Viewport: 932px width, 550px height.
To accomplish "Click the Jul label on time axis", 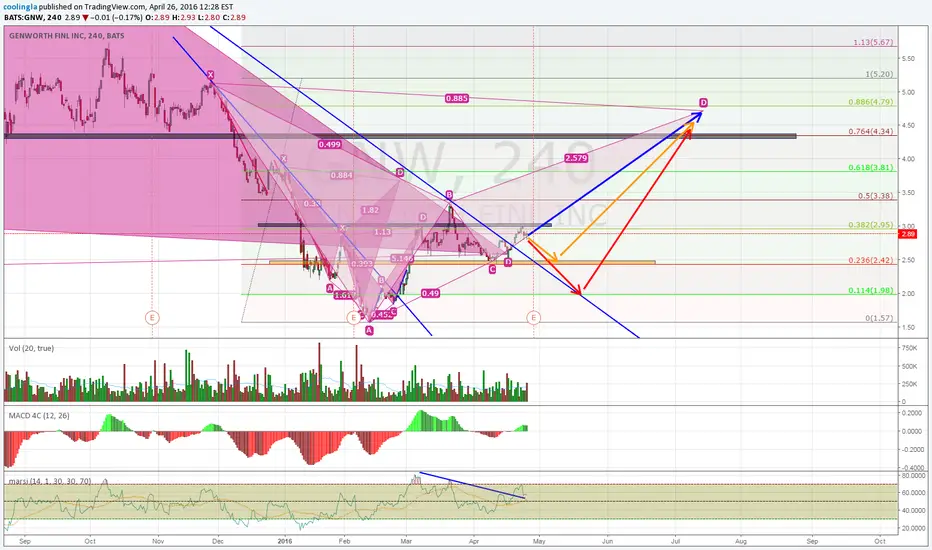I will tap(675, 542).
